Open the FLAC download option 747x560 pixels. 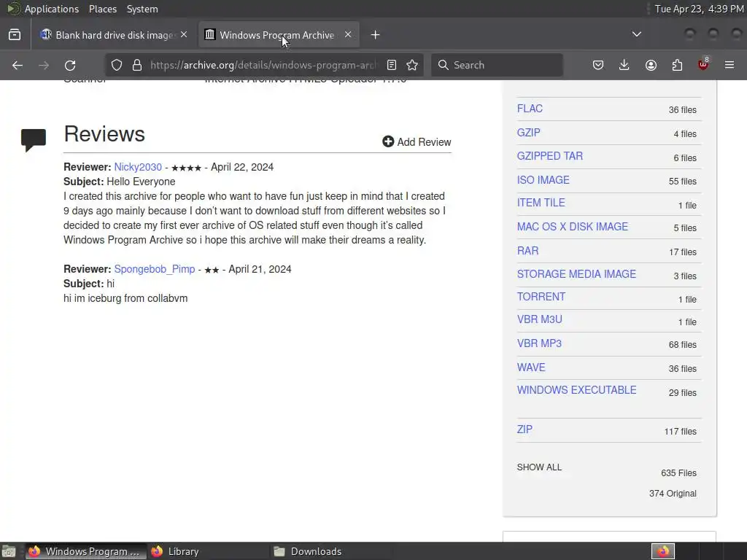[530, 109]
